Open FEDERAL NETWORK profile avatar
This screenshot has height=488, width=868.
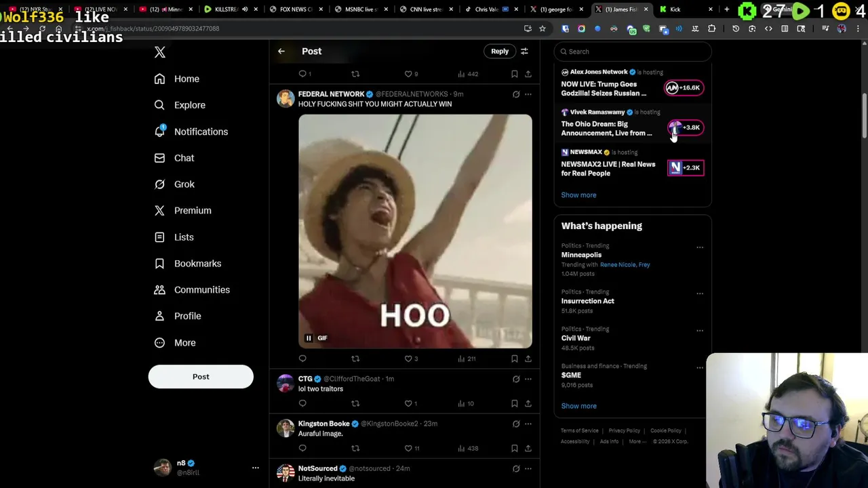(285, 98)
